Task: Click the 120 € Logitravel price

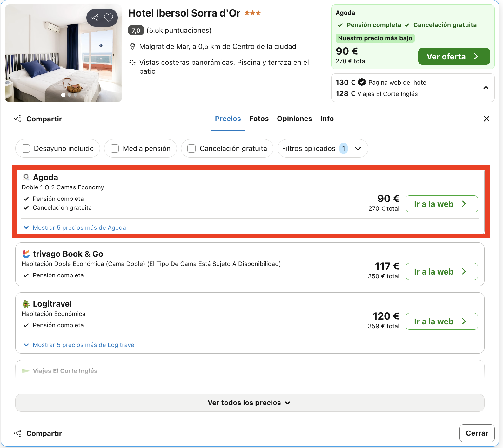Action: 386,316
